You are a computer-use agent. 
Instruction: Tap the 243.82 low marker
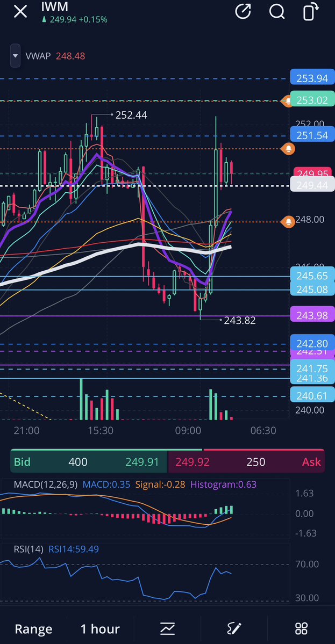pyautogui.click(x=240, y=320)
